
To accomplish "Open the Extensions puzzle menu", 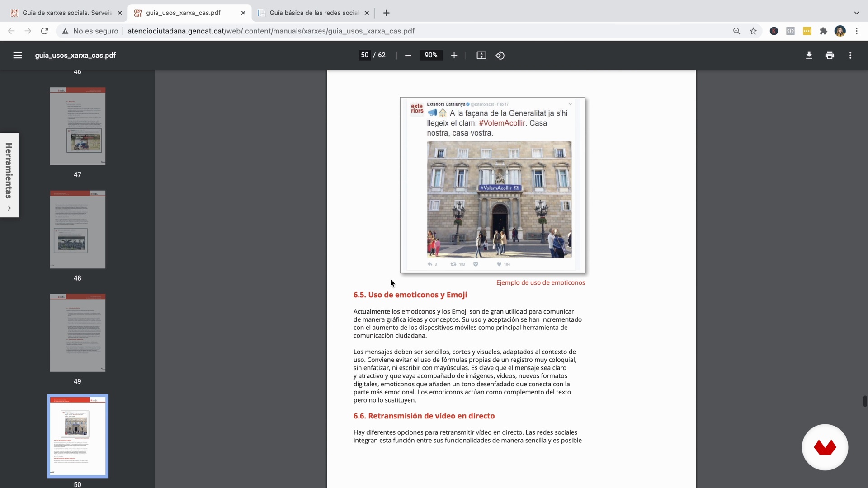I will coord(824,31).
